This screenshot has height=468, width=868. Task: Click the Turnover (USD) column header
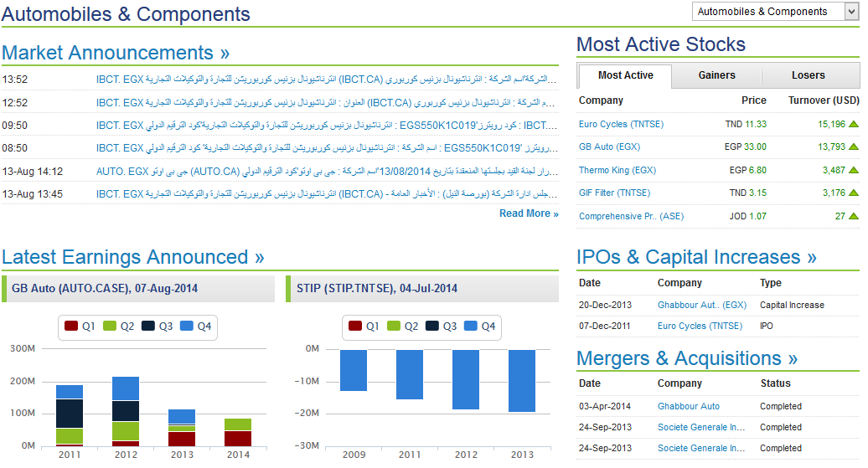click(x=824, y=100)
